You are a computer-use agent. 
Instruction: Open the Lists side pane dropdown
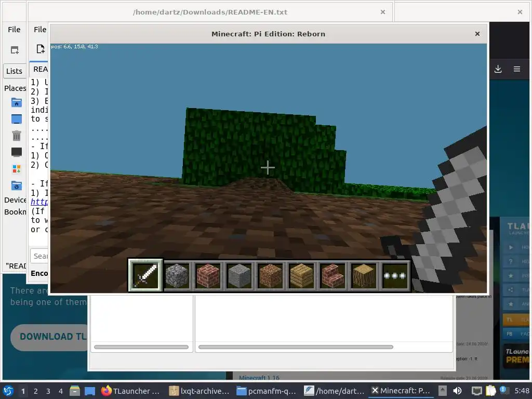click(15, 71)
